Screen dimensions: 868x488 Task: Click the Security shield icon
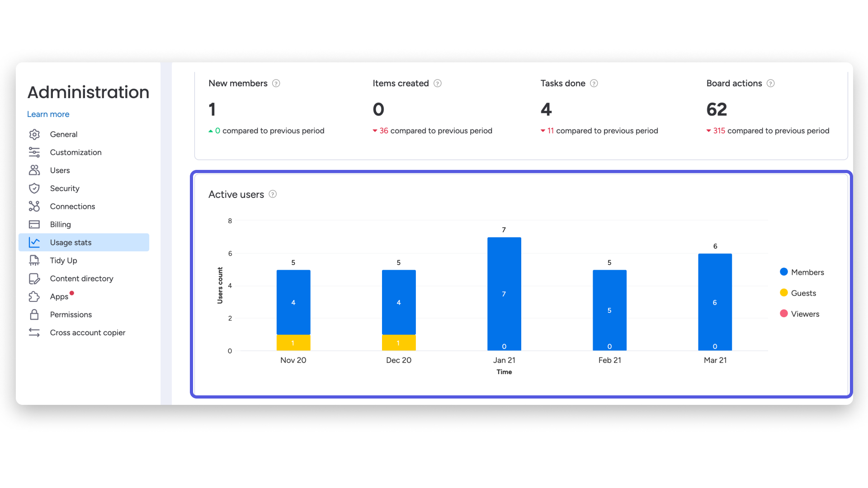tap(34, 188)
